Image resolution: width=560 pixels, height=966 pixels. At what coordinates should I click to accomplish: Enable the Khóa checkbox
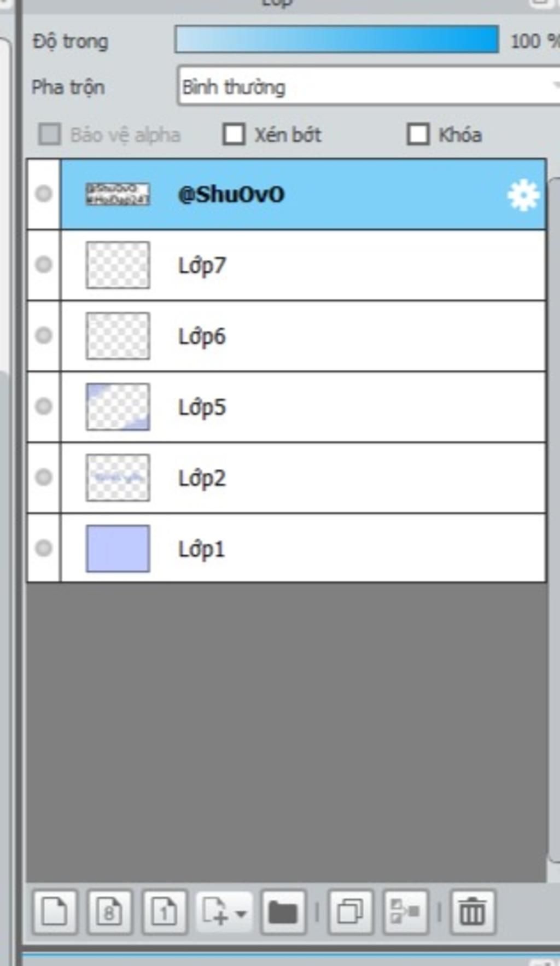(418, 135)
